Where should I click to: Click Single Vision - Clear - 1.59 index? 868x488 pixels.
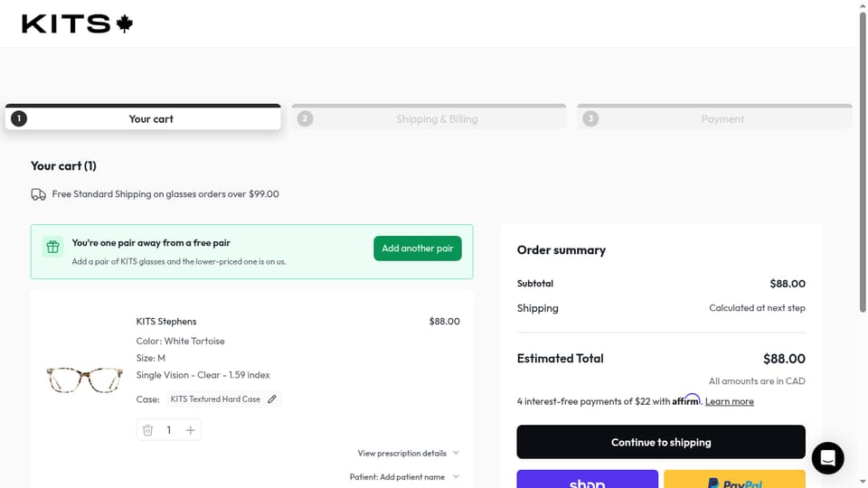point(203,375)
